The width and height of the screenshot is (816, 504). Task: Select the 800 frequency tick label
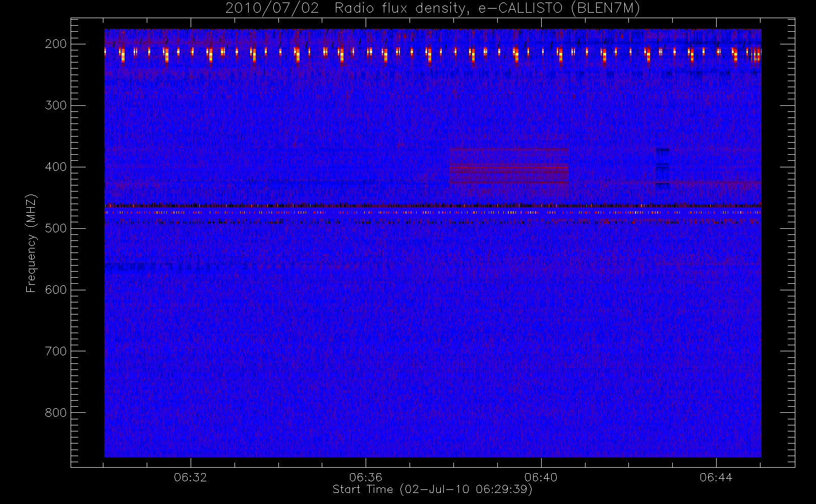pos(56,413)
